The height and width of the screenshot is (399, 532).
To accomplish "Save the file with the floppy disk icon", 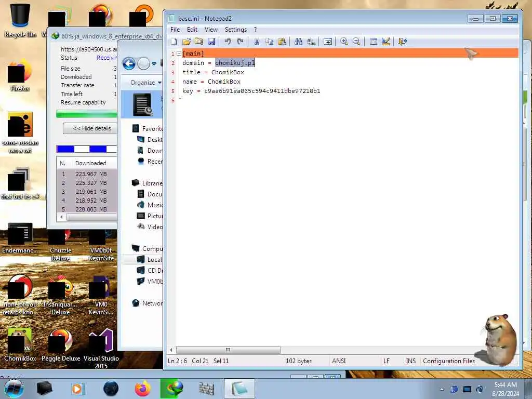I will [211, 42].
